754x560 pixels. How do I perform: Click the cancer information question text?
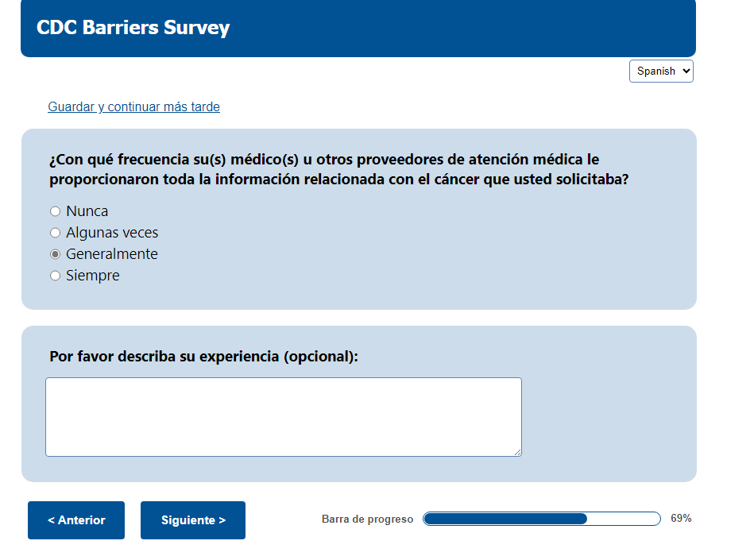(339, 169)
